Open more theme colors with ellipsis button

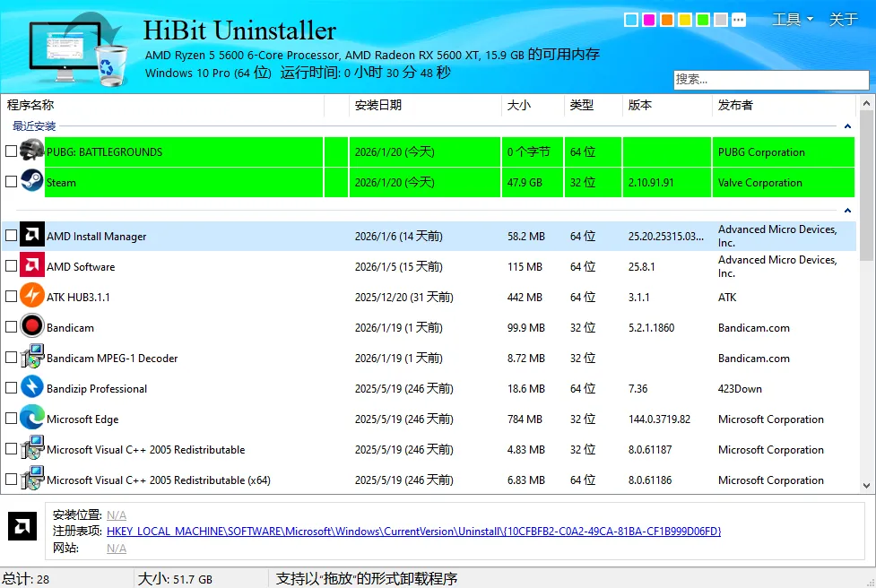pyautogui.click(x=739, y=20)
